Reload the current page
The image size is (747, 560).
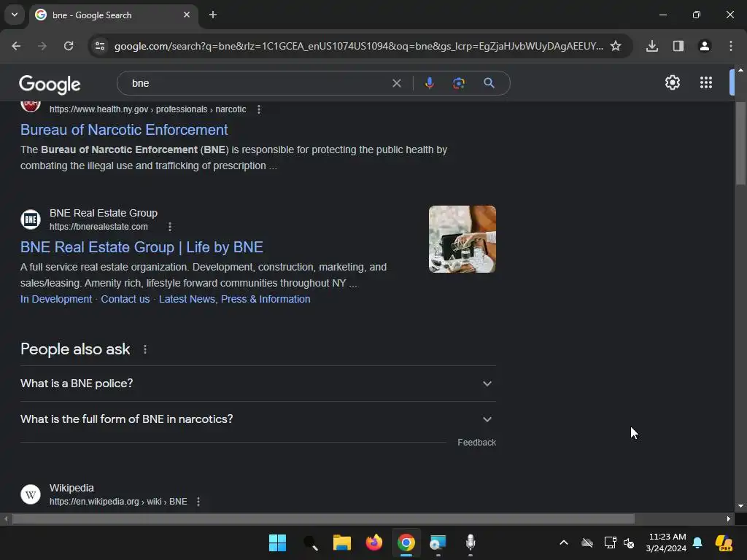(69, 46)
